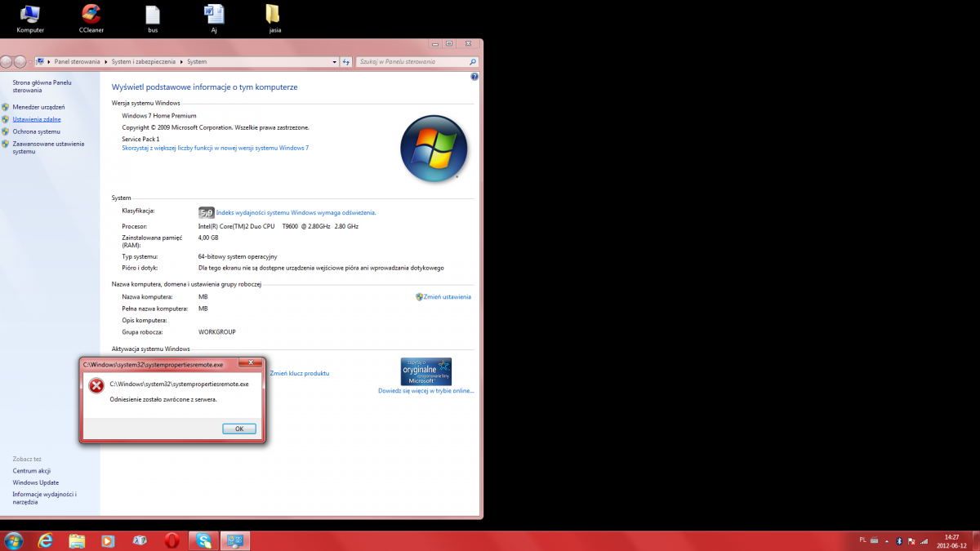Click the on-screen keyboard tray icon

point(875,540)
